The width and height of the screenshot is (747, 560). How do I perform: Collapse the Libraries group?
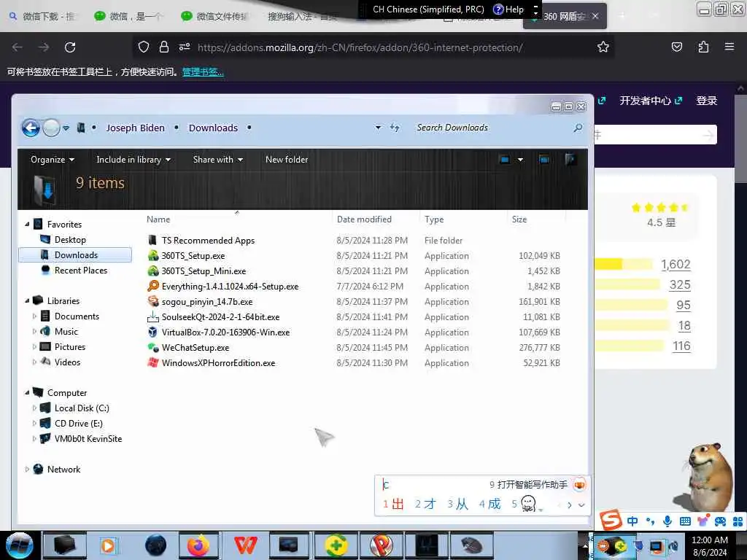pos(27,301)
